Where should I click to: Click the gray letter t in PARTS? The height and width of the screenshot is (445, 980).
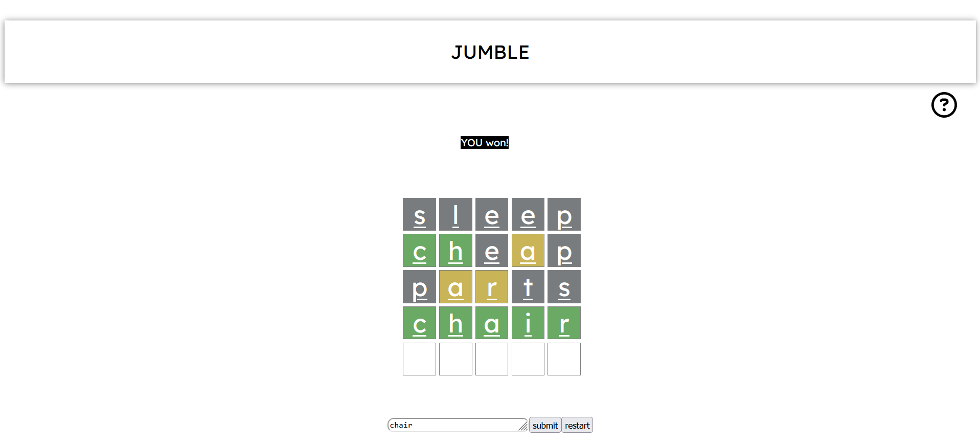528,287
